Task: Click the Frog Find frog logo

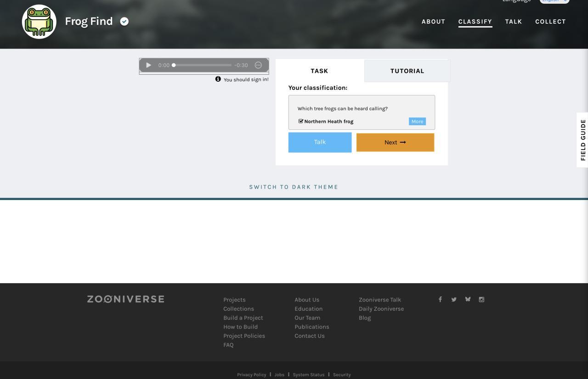Action: [x=39, y=22]
